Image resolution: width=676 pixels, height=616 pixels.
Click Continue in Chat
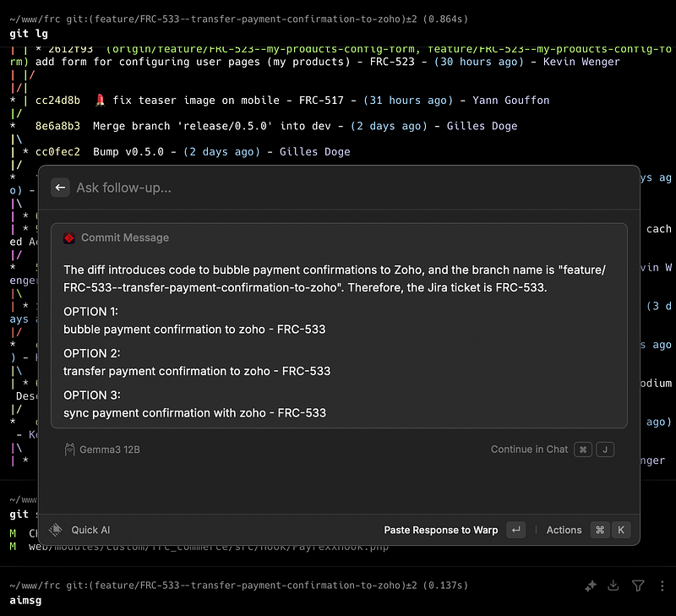click(530, 450)
